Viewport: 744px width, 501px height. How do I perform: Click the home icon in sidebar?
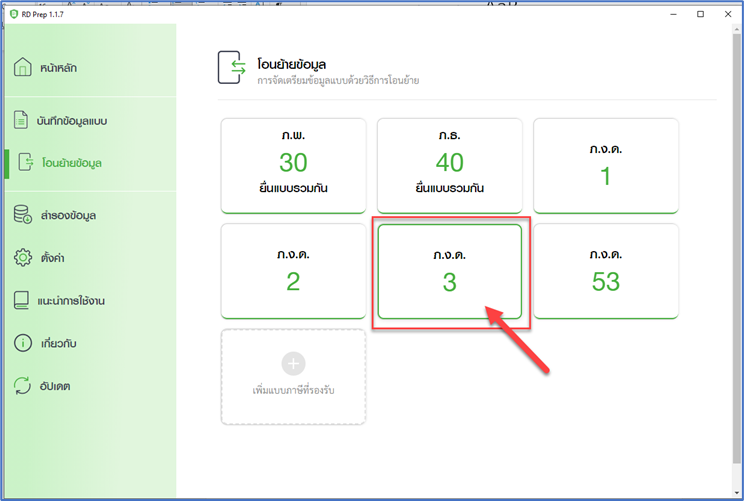[23, 68]
